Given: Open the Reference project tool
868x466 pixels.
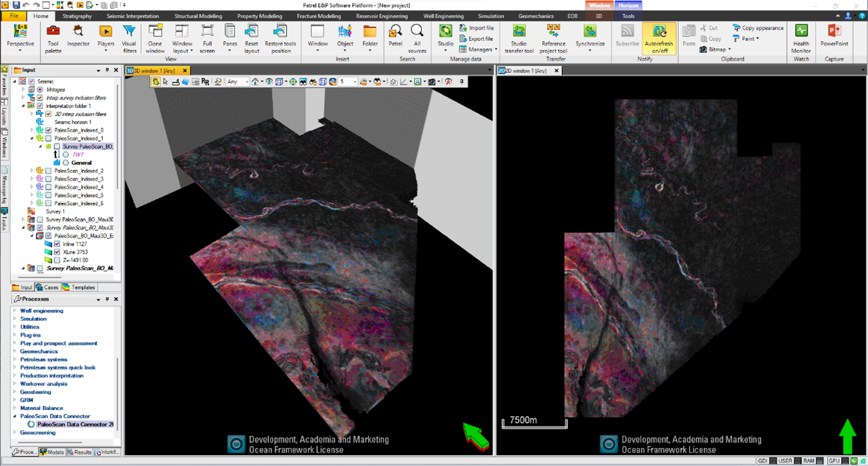Looking at the screenshot, I should (x=553, y=37).
